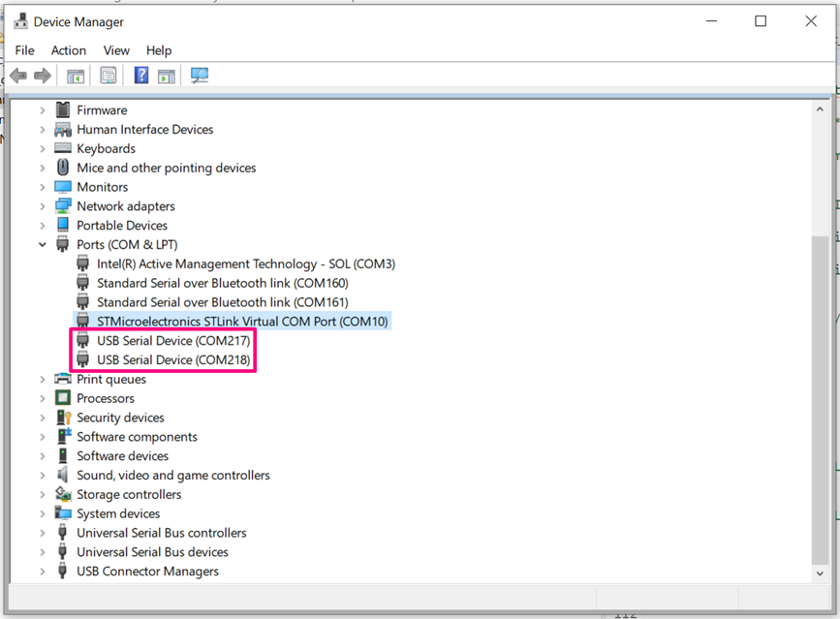Collapse the Ports (COM & LPT) category

(x=42, y=244)
